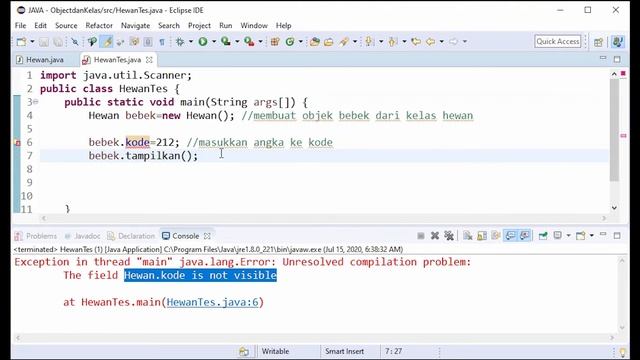640x360 pixels.
Task: Expand the Run dropdown arrow
Action: [213, 42]
